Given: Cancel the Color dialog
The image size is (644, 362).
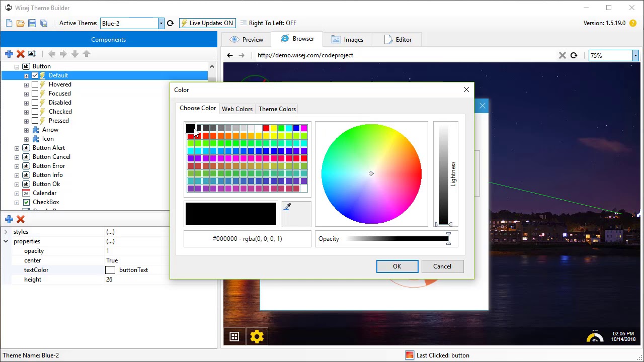Looking at the screenshot, I should click(442, 266).
